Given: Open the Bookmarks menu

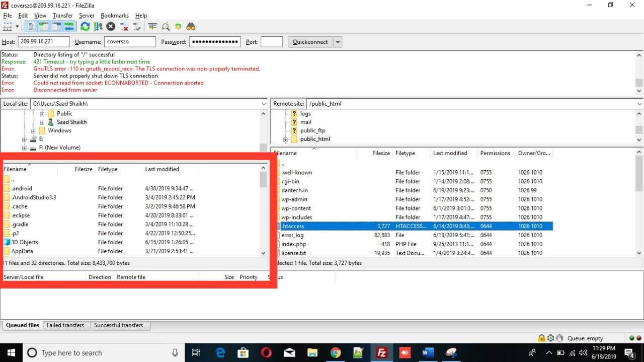Looking at the screenshot, I should 115,16.
